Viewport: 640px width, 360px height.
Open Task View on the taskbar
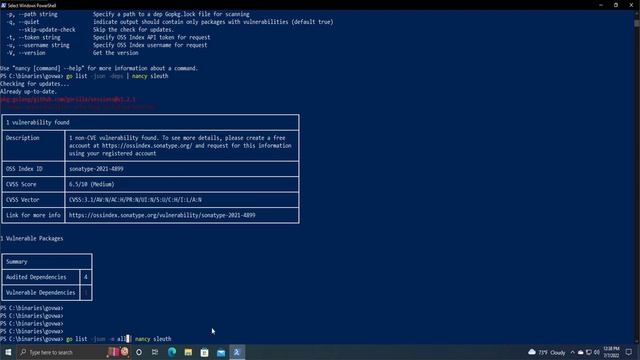pos(155,352)
